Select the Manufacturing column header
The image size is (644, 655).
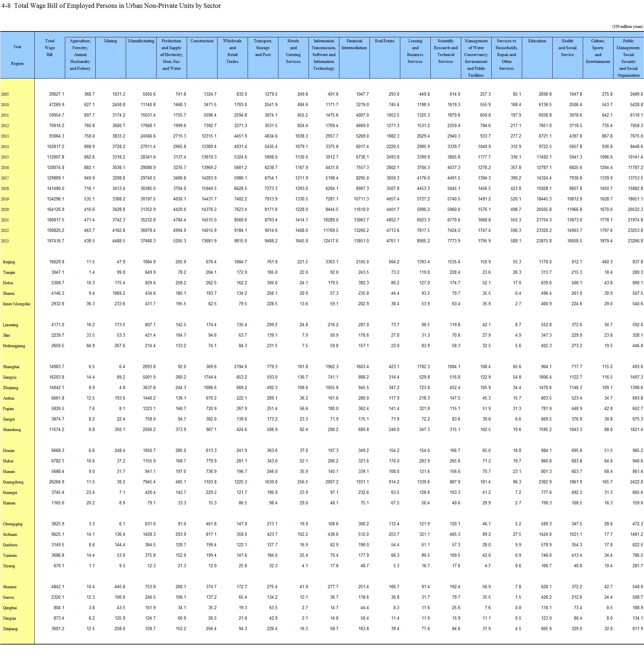coord(141,41)
